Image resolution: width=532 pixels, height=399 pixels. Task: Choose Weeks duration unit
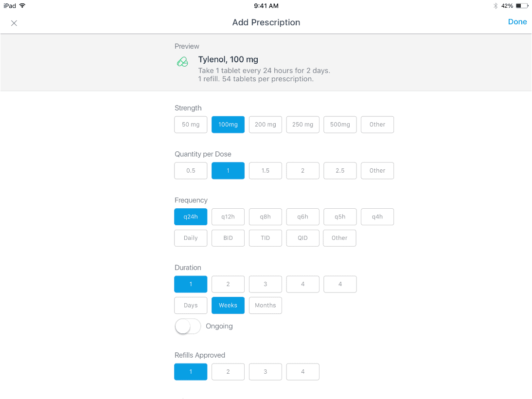click(x=228, y=305)
